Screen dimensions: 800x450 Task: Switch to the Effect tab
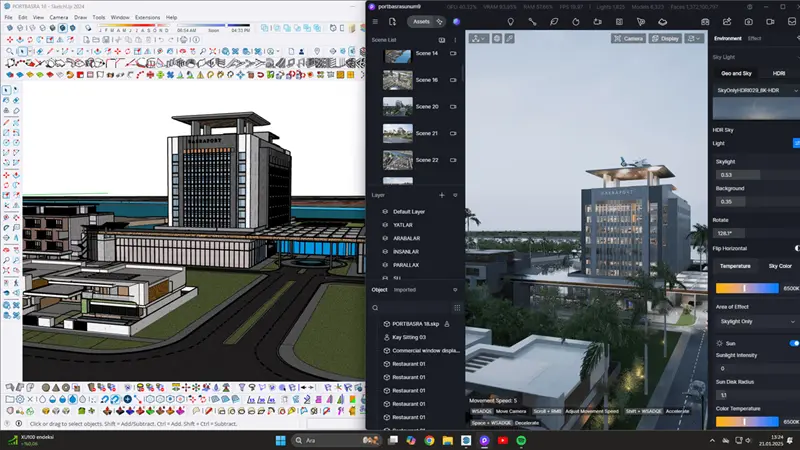(754, 38)
